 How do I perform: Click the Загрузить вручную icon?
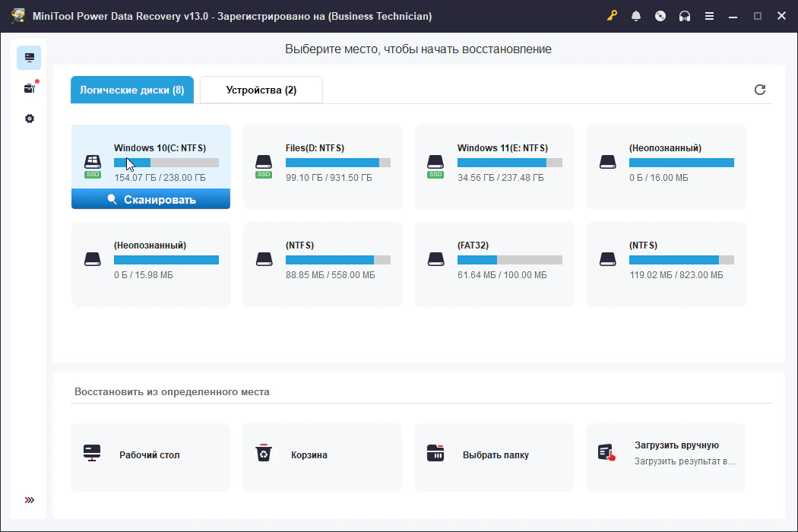607,453
